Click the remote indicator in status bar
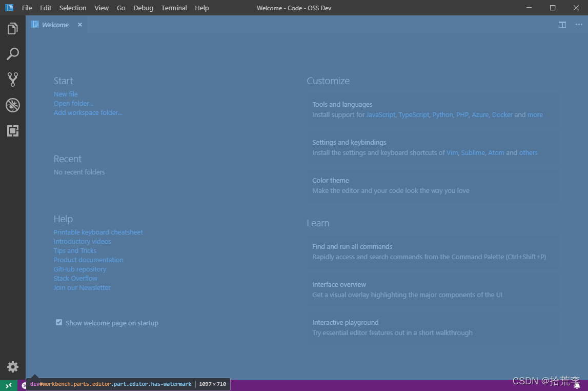The height and width of the screenshot is (391, 588). point(9,385)
